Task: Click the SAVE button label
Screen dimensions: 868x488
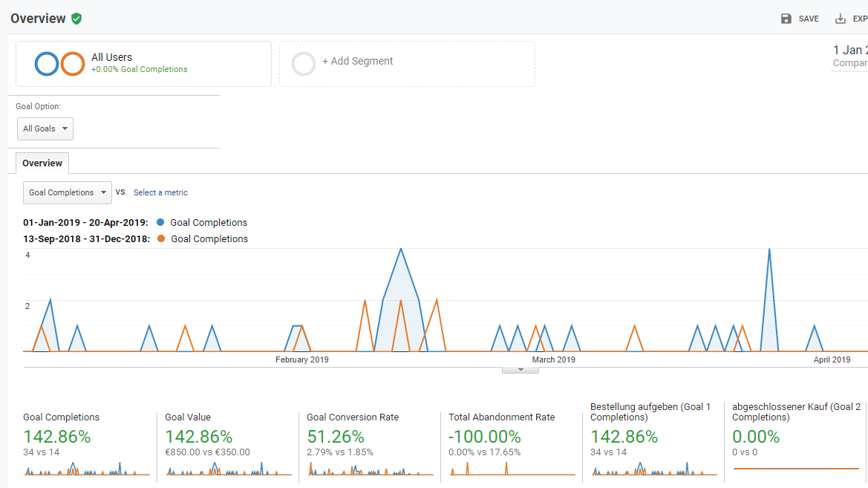Action: 808,19
